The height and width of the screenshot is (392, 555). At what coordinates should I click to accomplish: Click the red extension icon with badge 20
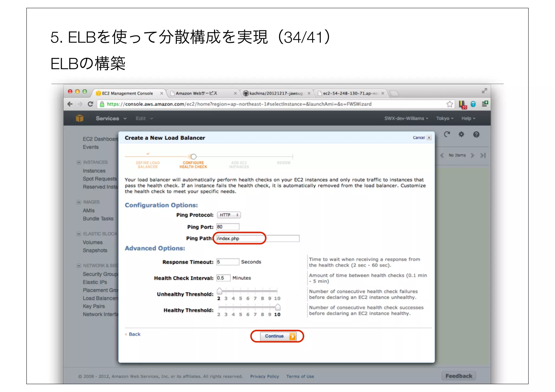click(463, 104)
